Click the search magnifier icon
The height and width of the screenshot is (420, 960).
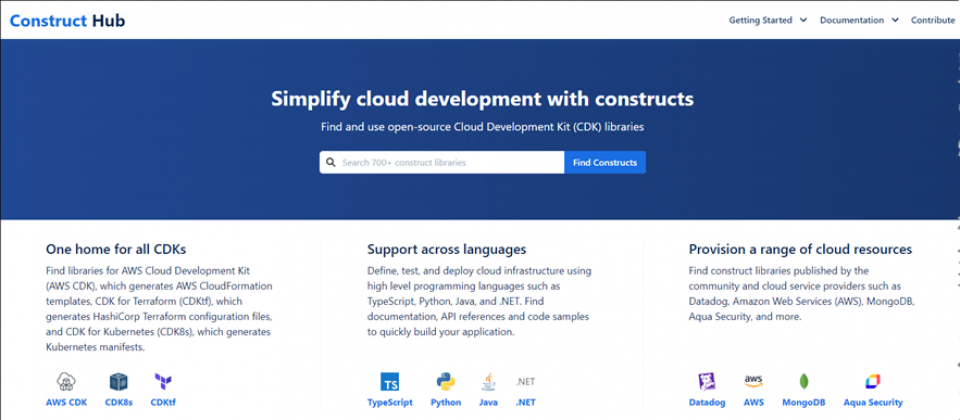331,162
